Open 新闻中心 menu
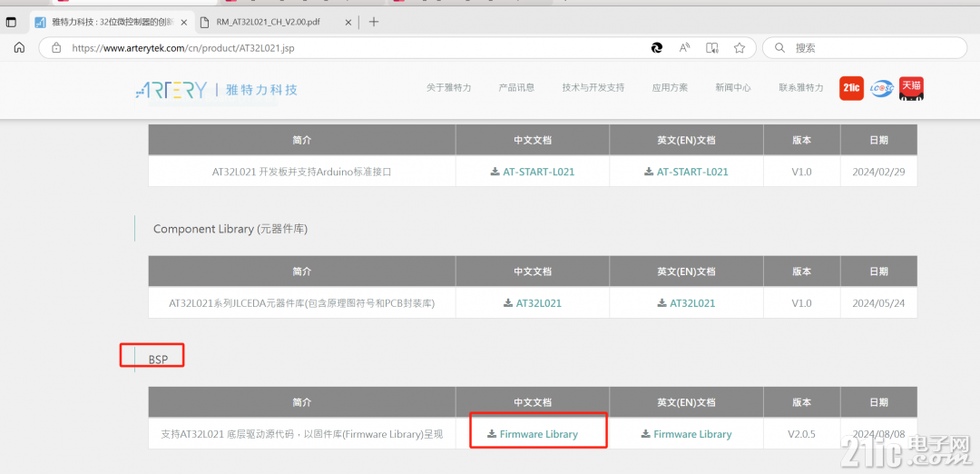Screen dimensions: 980x474 [x=733, y=87]
